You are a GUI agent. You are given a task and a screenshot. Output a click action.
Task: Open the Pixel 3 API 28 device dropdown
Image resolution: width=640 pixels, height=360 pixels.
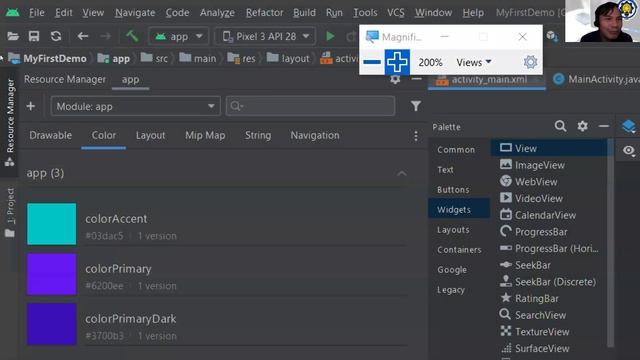(266, 36)
